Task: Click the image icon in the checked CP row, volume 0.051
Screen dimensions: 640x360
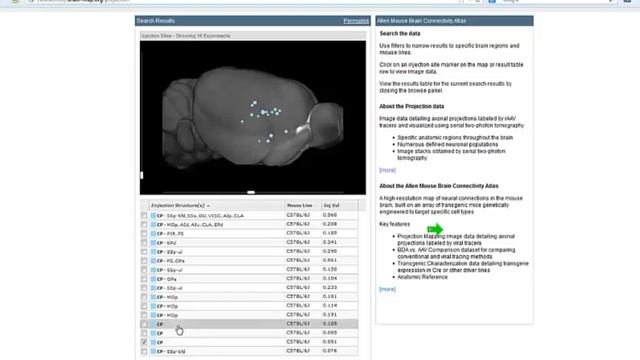Action: (x=153, y=342)
